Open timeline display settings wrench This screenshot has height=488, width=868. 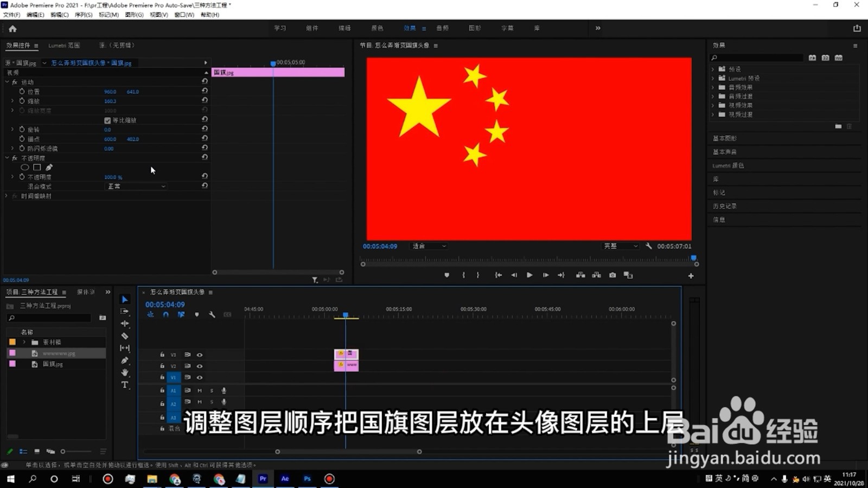click(x=212, y=314)
